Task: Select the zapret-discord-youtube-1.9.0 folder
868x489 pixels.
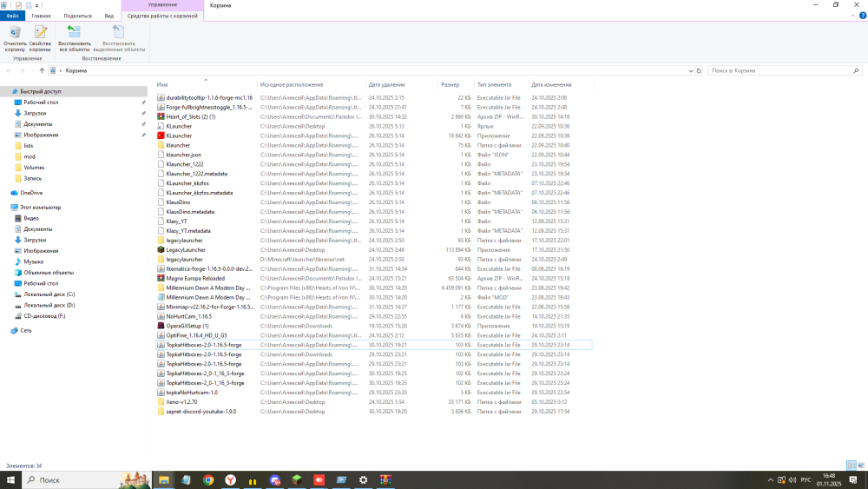Action: point(201,412)
